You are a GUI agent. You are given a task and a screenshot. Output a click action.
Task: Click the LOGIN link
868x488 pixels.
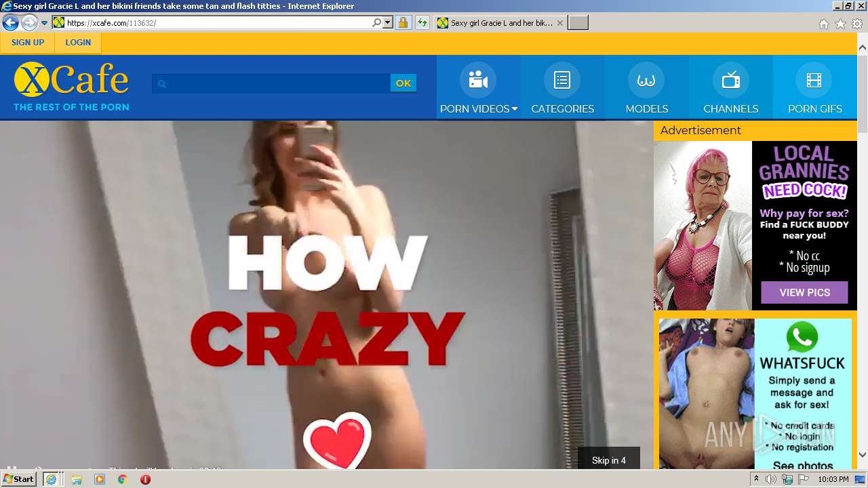78,42
